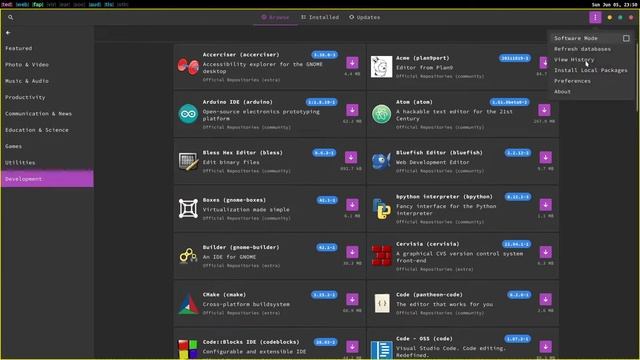The image size is (640, 360).
Task: Click the clock in the top bar
Action: click(614, 5)
